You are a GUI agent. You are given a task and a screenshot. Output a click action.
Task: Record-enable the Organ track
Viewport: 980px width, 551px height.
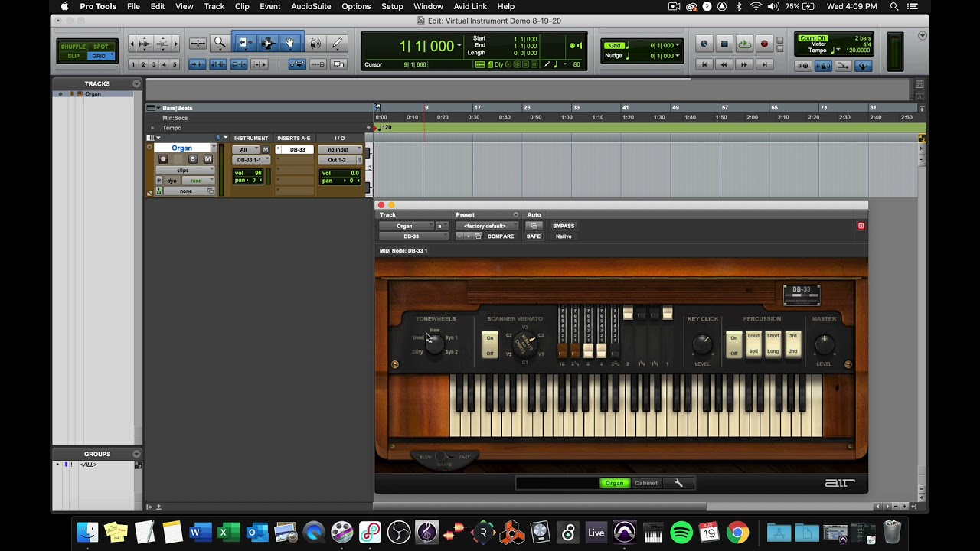point(163,159)
